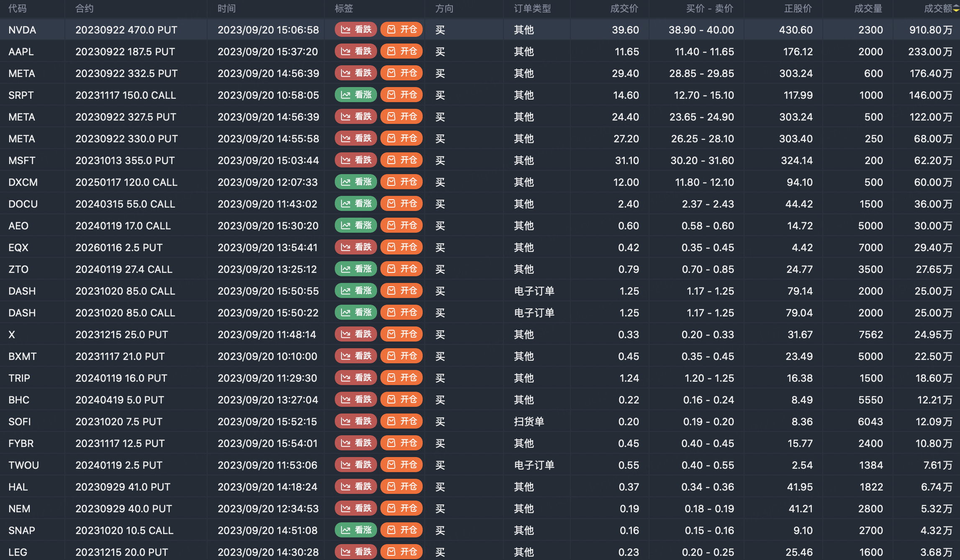This screenshot has height=560, width=960.
Task: Sort by the 成交量 column header
Action: [868, 9]
